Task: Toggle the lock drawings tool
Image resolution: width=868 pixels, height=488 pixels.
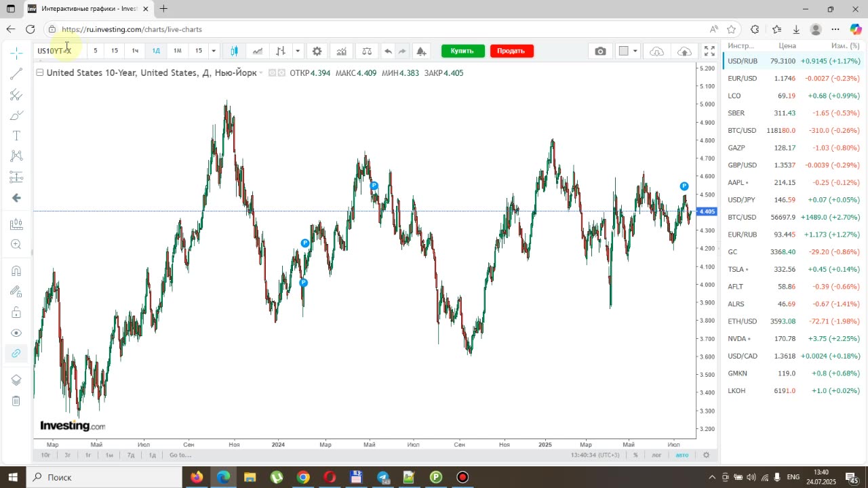Action: (x=16, y=312)
